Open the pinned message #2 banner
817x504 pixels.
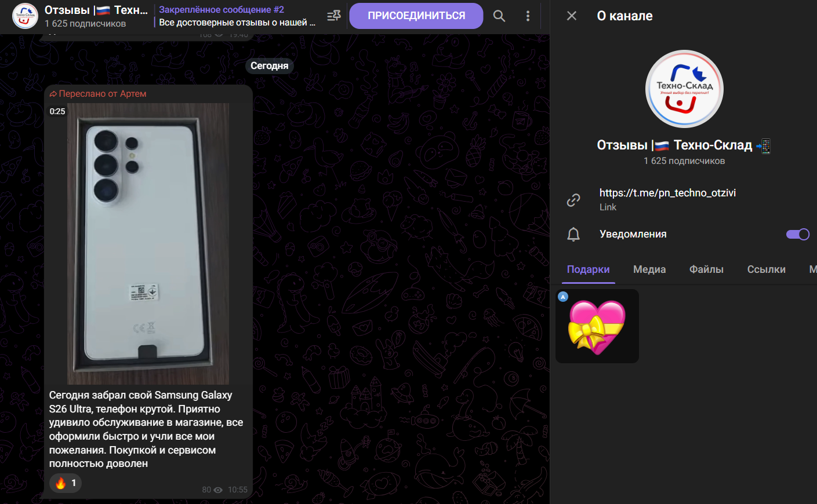pos(238,16)
